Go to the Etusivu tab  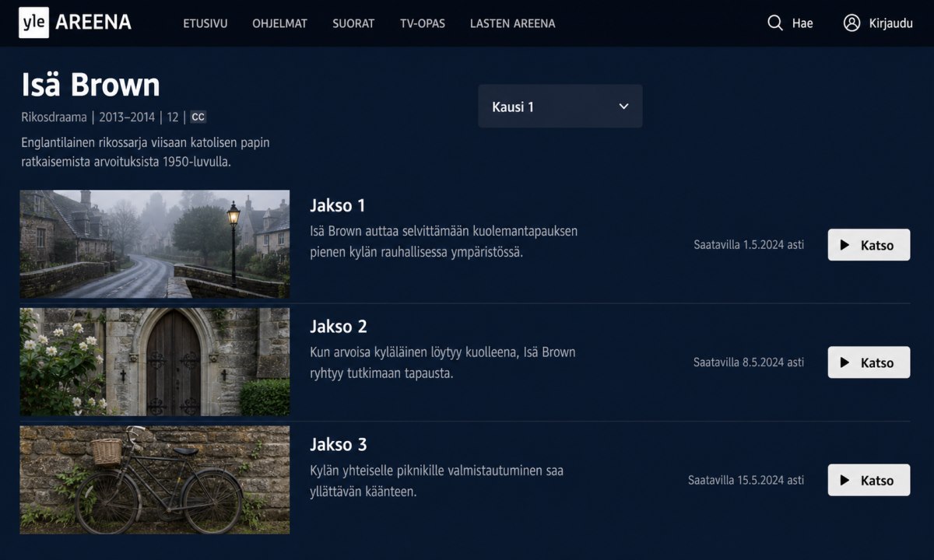pos(205,23)
